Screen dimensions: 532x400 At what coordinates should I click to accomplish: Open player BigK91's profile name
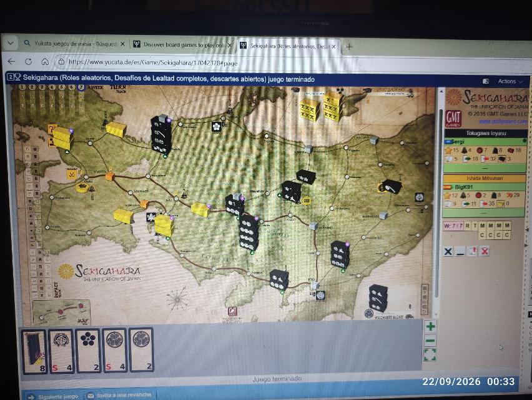pyautogui.click(x=463, y=187)
